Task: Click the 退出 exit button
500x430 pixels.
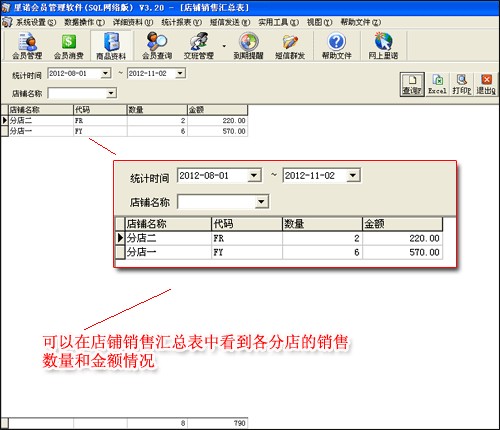Action: [x=486, y=84]
